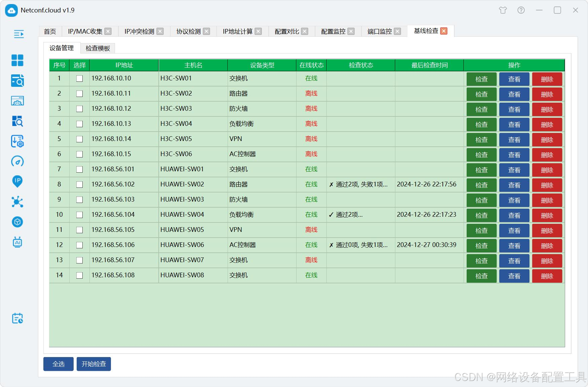Close the 协议检测 tab
The width and height of the screenshot is (588, 387).
(206, 31)
